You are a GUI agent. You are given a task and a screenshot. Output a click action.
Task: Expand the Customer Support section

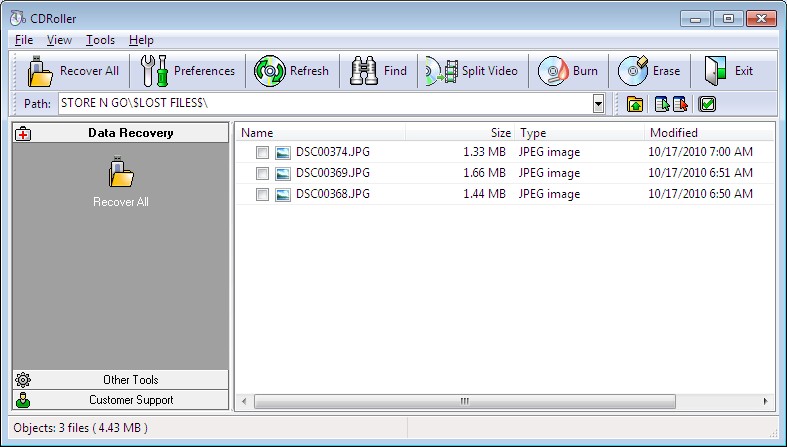(x=120, y=400)
